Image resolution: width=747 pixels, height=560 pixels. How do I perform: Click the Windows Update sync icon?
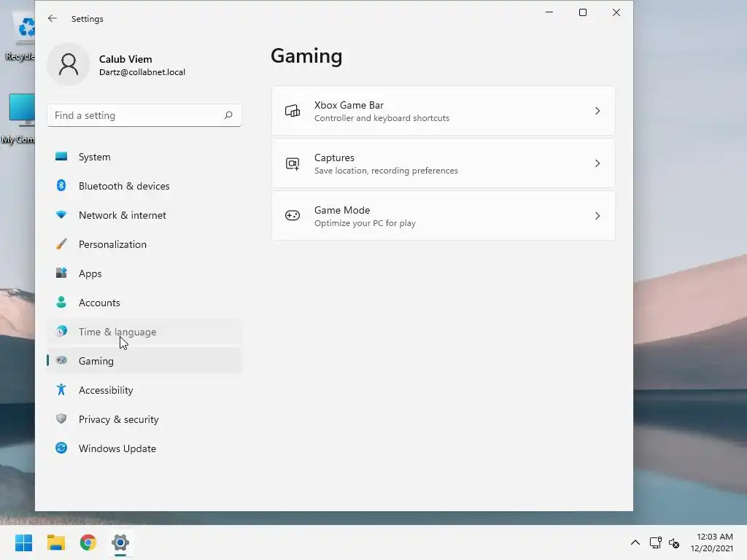pos(61,448)
